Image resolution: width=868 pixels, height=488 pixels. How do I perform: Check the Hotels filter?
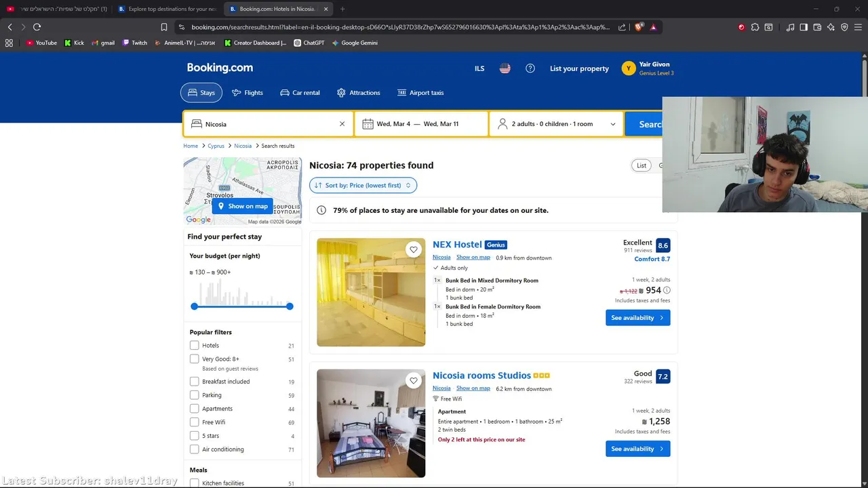tap(194, 345)
